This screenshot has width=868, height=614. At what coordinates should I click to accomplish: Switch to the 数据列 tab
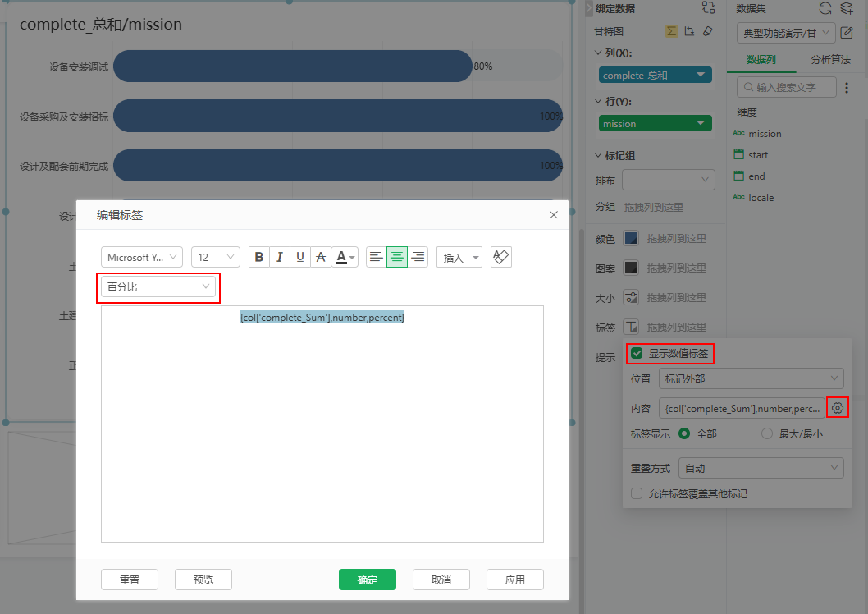(x=761, y=59)
